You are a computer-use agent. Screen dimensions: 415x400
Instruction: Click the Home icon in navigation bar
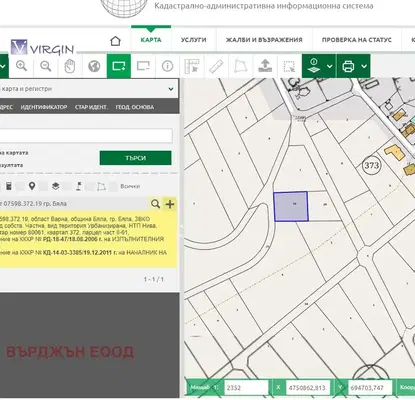pyautogui.click(x=115, y=41)
